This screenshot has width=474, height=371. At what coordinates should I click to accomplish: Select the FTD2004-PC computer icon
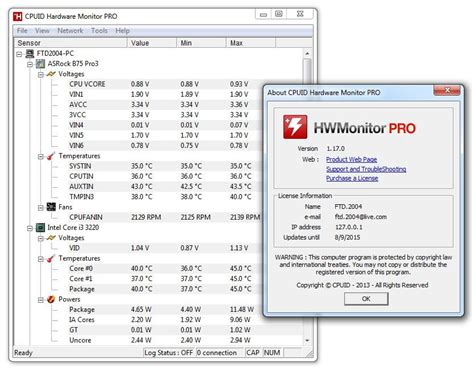(x=30, y=53)
